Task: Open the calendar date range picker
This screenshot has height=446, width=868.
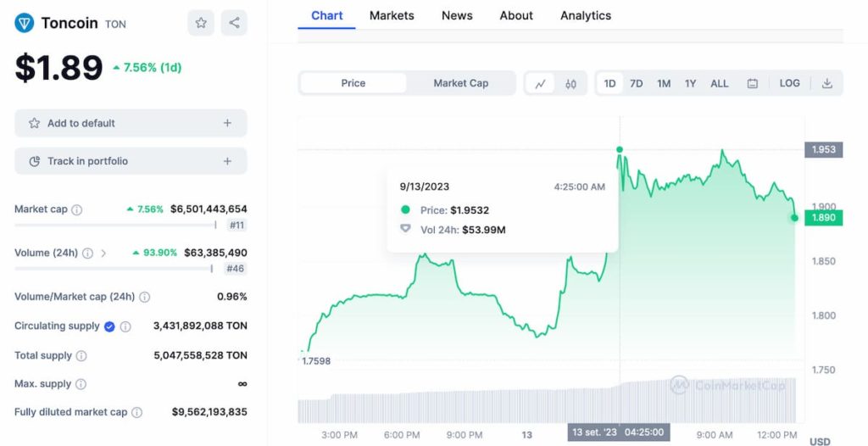Action: 753,84
